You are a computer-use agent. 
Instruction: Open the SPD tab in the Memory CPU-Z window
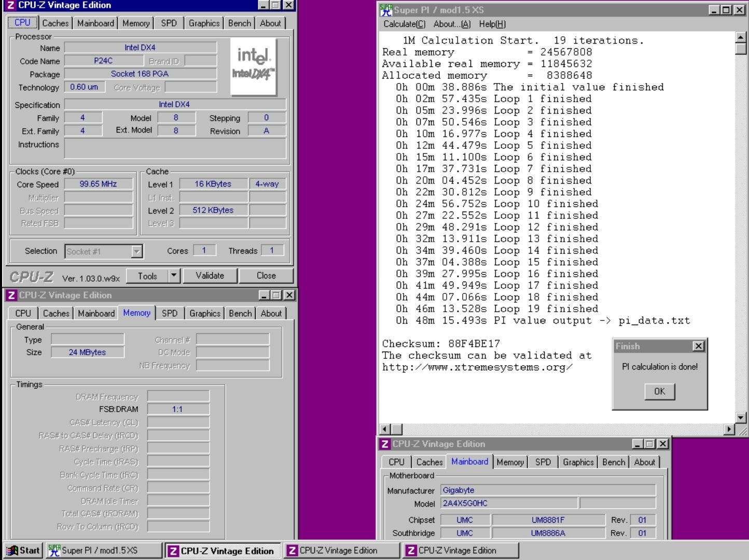(170, 314)
